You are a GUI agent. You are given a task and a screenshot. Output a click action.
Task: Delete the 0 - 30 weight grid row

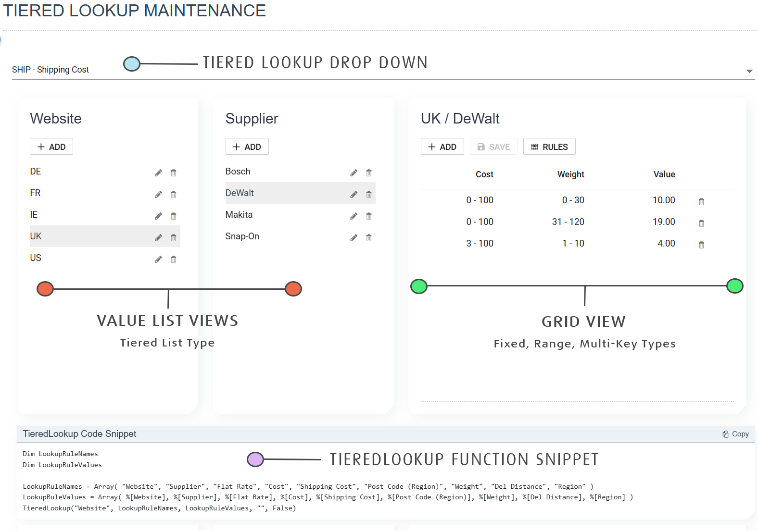click(x=701, y=202)
